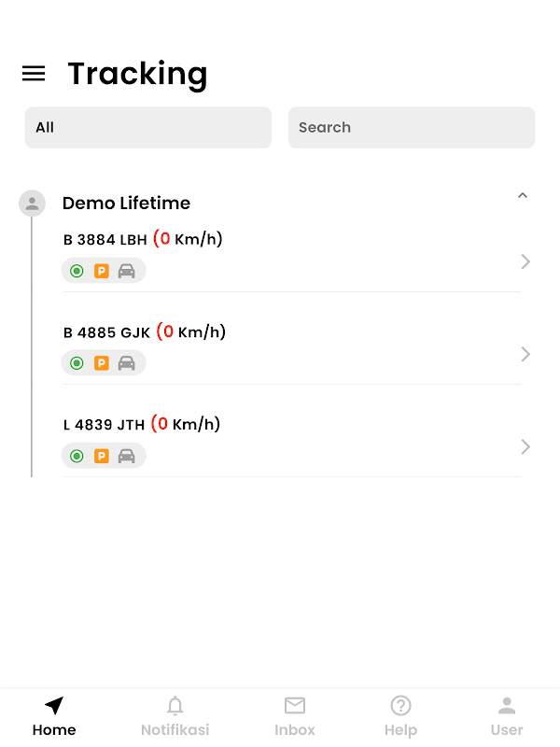Open details chevron for B 3884 LBH
The height and width of the screenshot is (747, 560).
tap(525, 261)
